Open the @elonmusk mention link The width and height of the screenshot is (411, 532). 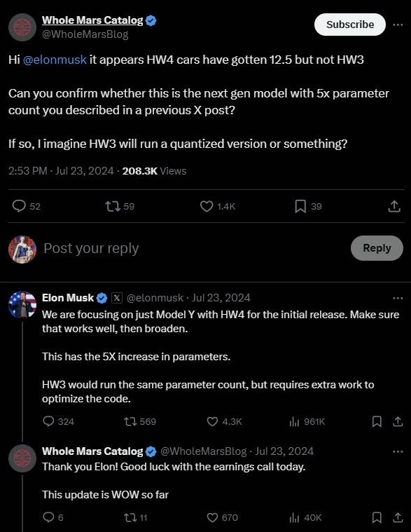pos(55,60)
